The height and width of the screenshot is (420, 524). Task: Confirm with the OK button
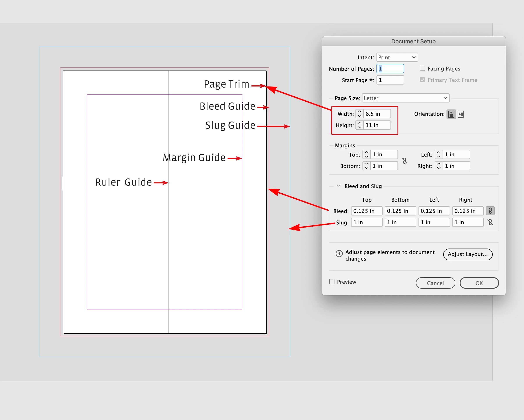(479, 283)
